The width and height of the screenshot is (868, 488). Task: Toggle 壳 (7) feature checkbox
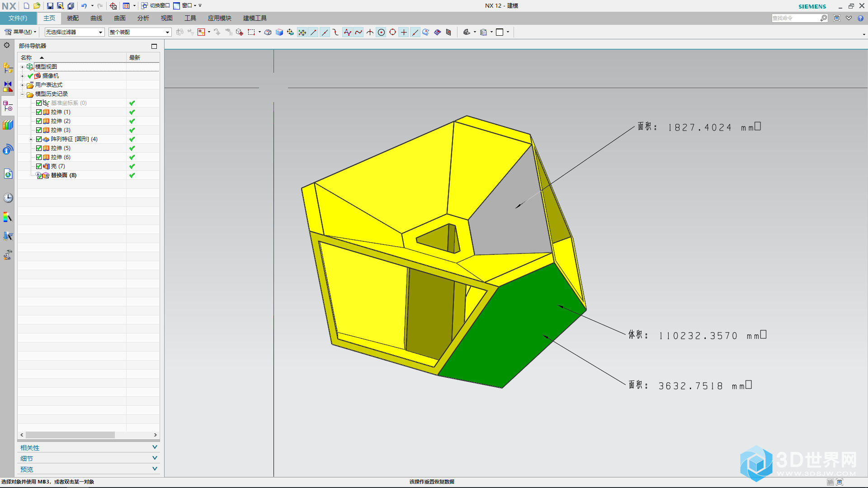click(x=39, y=166)
